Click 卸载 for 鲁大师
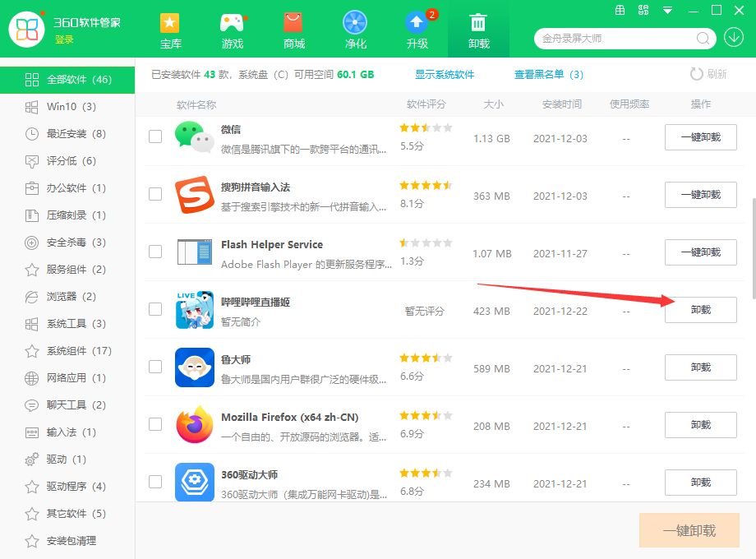This screenshot has height=559, width=756. (701, 367)
